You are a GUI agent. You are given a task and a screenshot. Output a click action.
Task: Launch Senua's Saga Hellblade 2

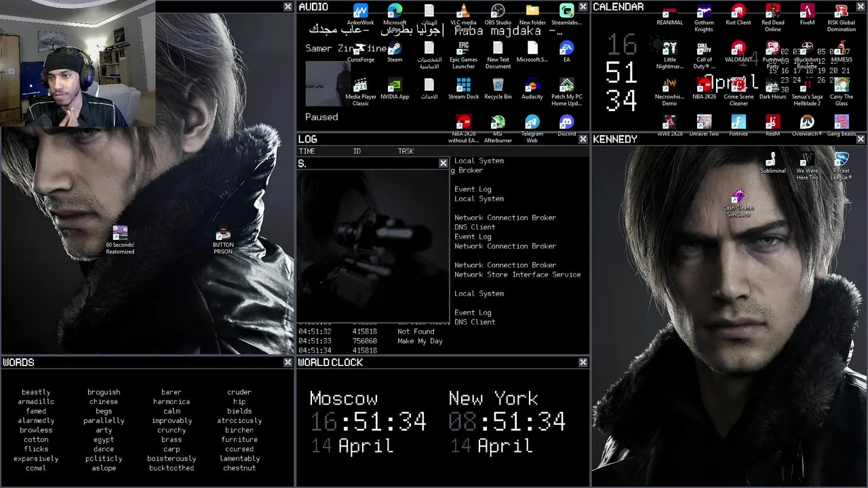(x=807, y=92)
